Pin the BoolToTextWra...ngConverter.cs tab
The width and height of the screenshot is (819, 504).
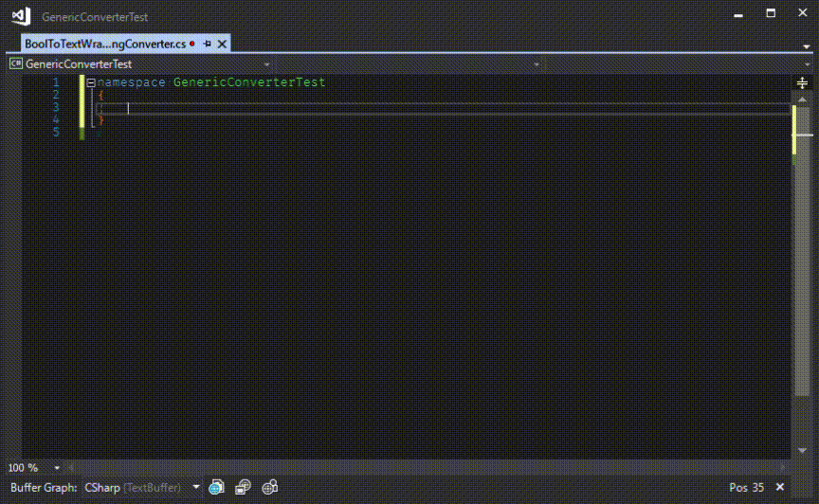(208, 44)
